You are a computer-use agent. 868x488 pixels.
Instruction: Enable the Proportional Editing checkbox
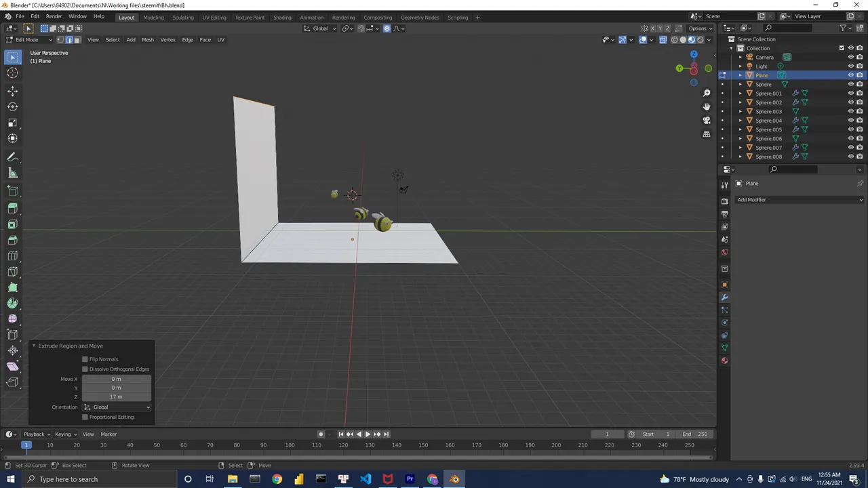pyautogui.click(x=85, y=417)
